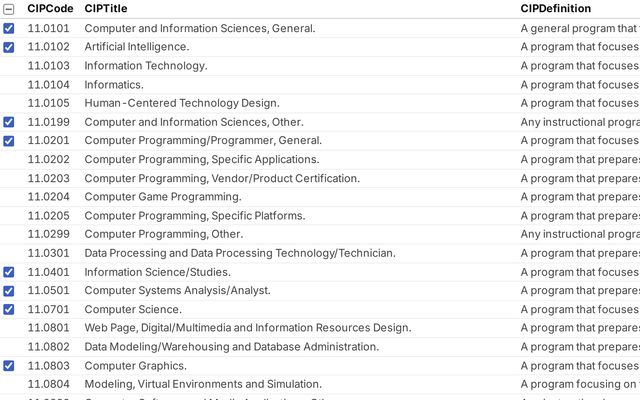Select the Information Technology title cell
The height and width of the screenshot is (400, 640).
(x=146, y=66)
